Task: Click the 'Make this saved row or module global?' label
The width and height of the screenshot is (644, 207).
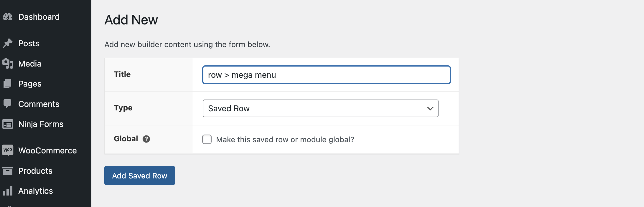Action: click(x=285, y=140)
